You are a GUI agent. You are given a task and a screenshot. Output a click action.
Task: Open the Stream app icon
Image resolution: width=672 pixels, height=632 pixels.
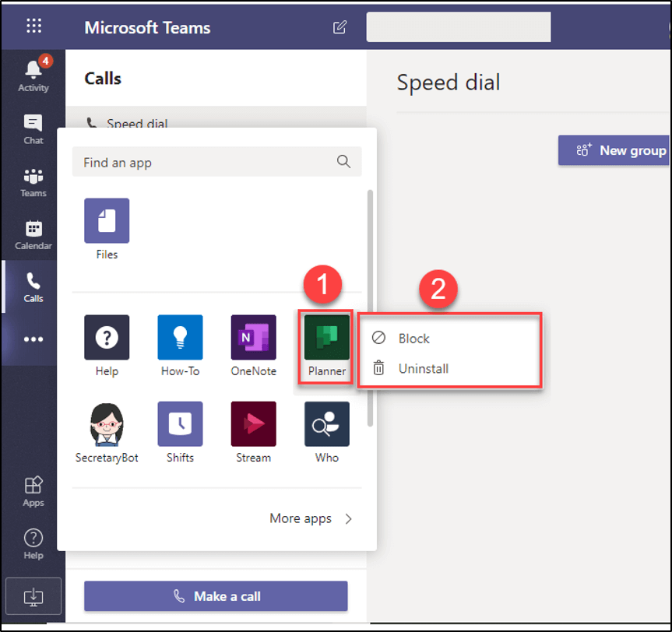pyautogui.click(x=252, y=423)
